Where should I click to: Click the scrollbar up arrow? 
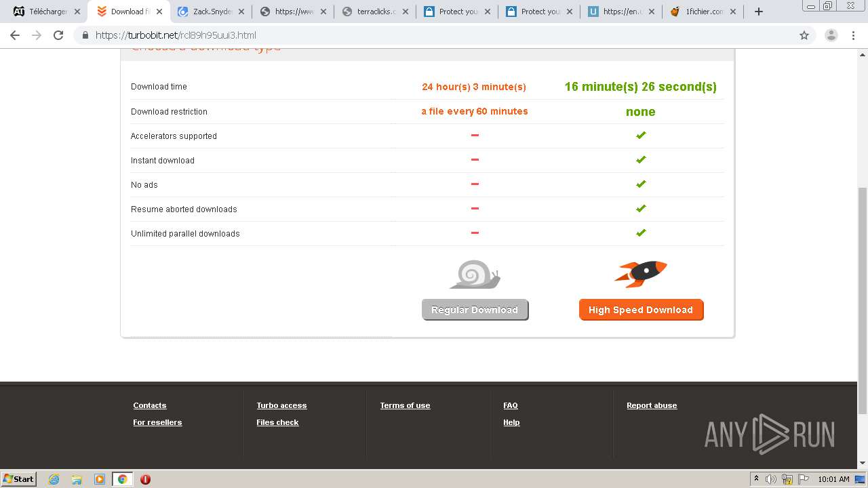click(863, 54)
